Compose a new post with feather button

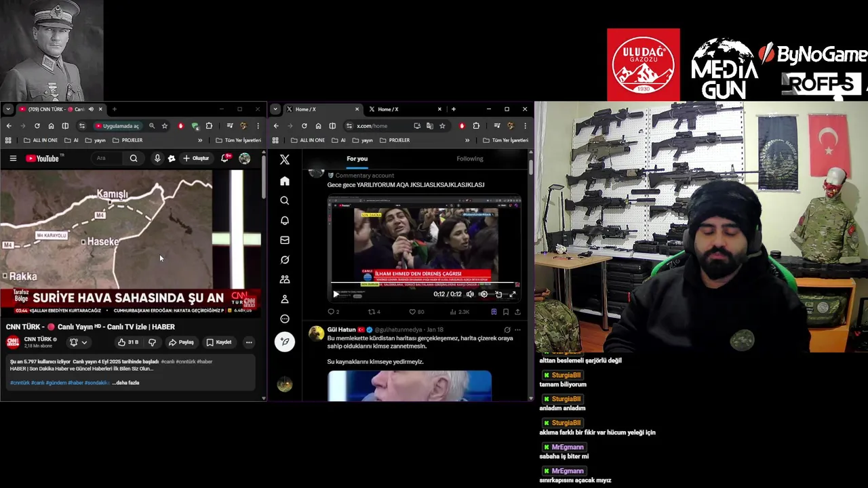tap(285, 342)
